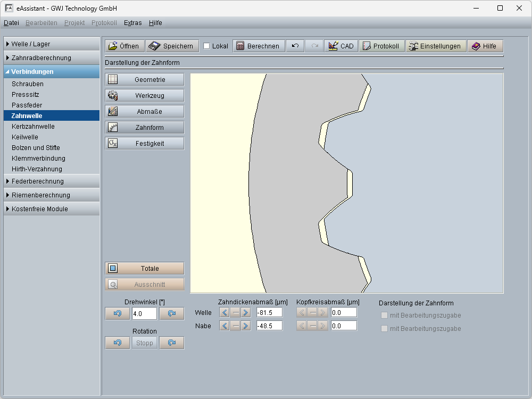Open the CAD export button
The width and height of the screenshot is (532, 399).
pos(341,46)
